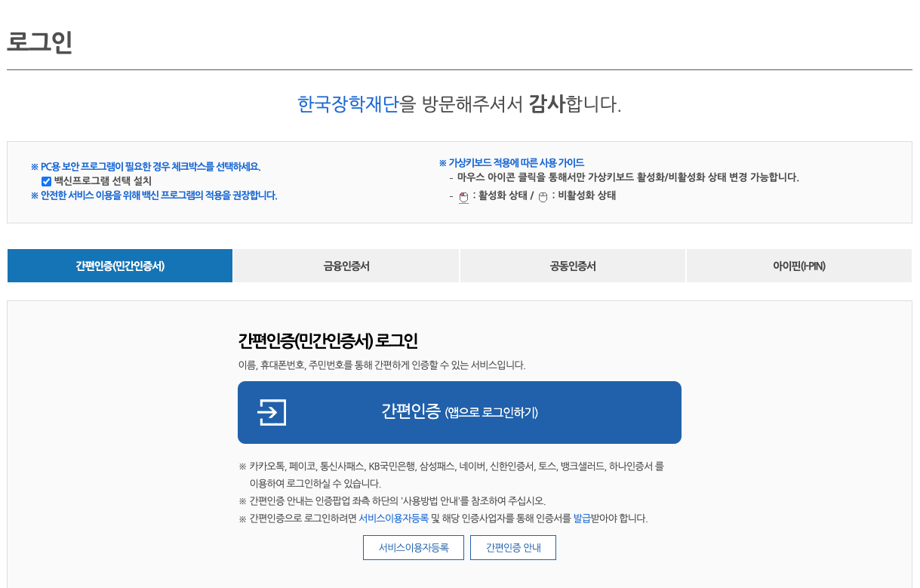Viewport: 920px width, 588px height.
Task: Click the deactivated-state virtual keyboard mouse icon
Action: [543, 197]
